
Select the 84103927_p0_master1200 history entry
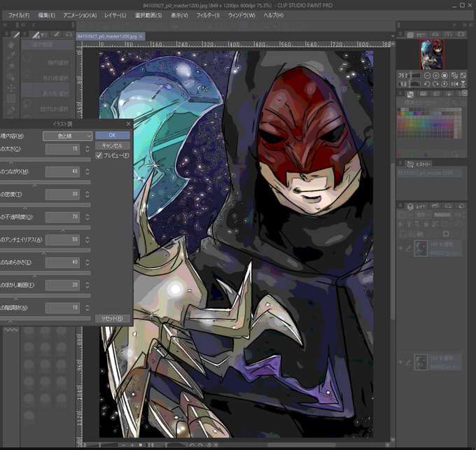click(x=430, y=173)
